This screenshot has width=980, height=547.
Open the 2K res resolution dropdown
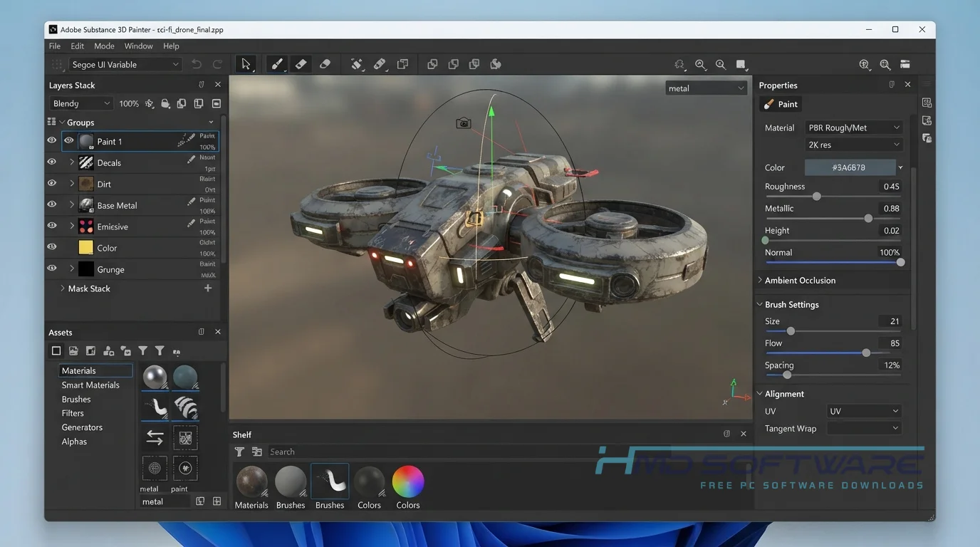click(x=854, y=145)
